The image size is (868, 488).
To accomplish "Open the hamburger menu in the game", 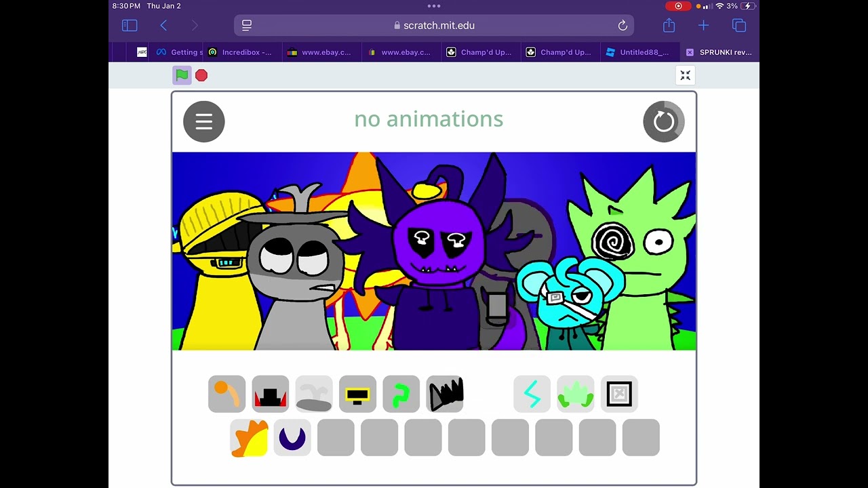I will (204, 121).
